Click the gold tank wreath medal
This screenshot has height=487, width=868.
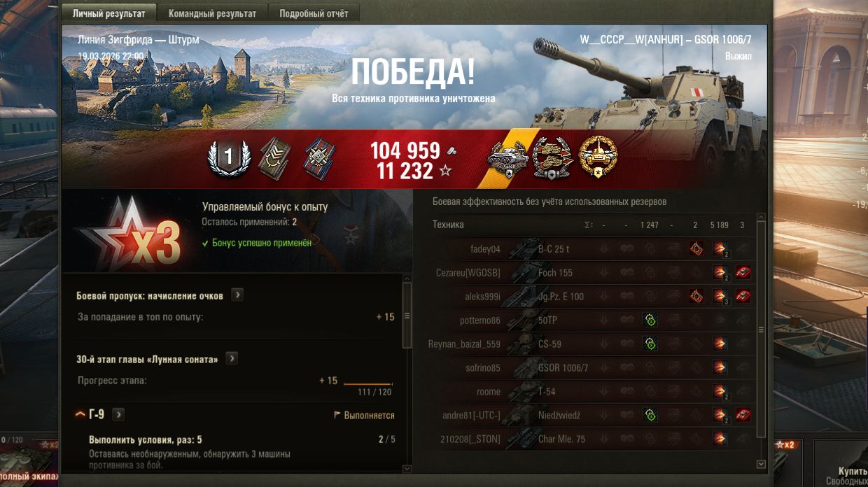598,157
